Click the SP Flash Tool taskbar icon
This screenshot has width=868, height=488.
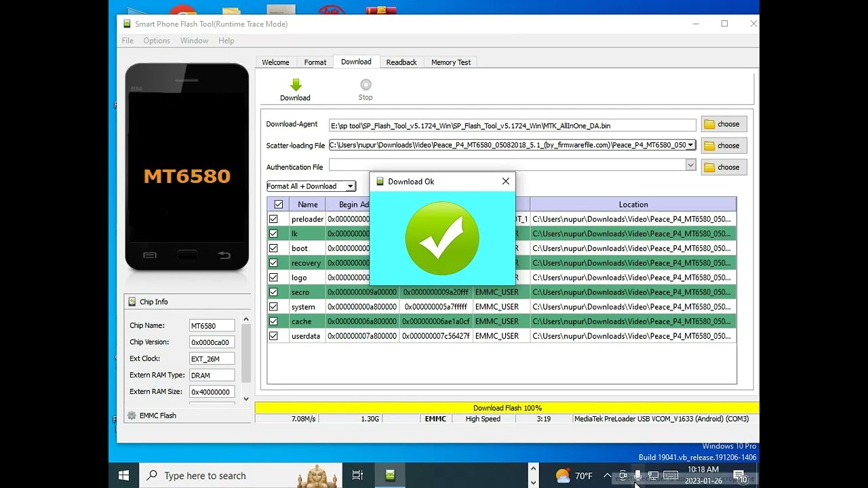390,476
